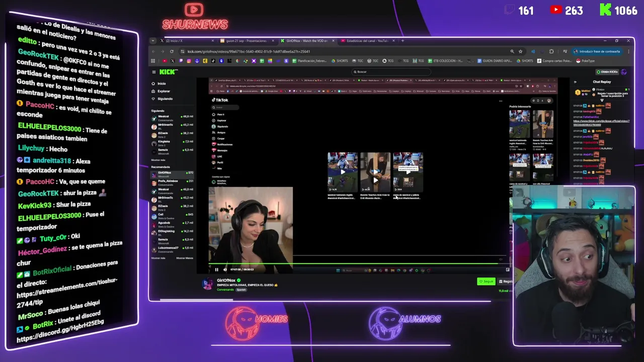Click the zoom magnifier icon in address bar
Viewport: 644px width, 362px height.
click(x=512, y=51)
